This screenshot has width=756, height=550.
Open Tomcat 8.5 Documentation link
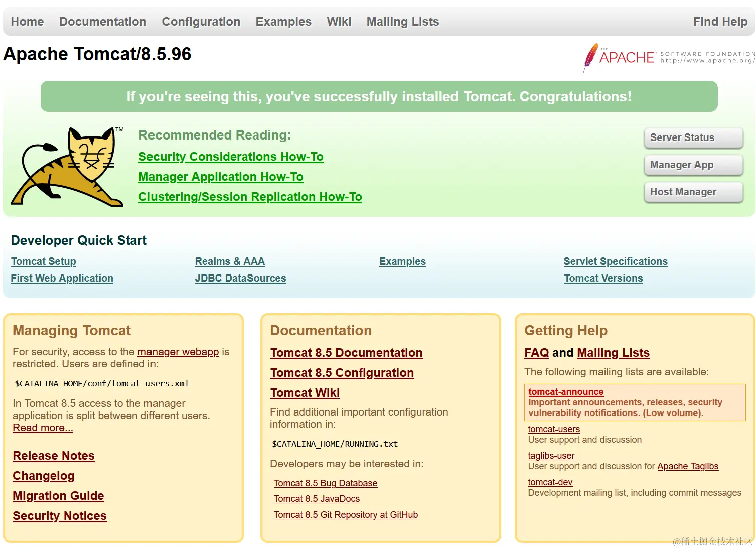pyautogui.click(x=346, y=353)
